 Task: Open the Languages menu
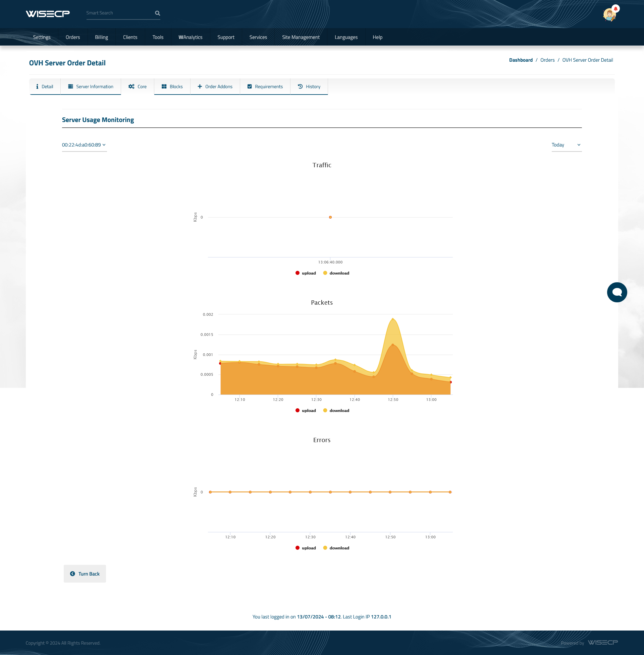pyautogui.click(x=346, y=37)
